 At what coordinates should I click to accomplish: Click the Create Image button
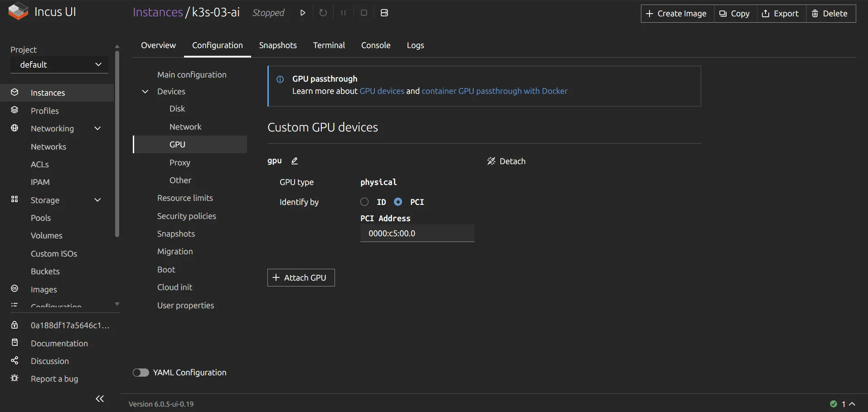click(x=677, y=14)
